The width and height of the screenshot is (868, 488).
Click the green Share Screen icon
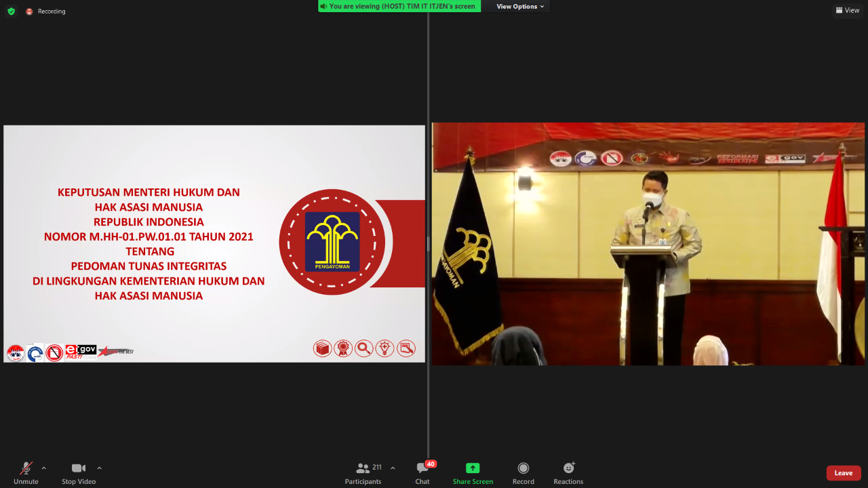[473, 468]
